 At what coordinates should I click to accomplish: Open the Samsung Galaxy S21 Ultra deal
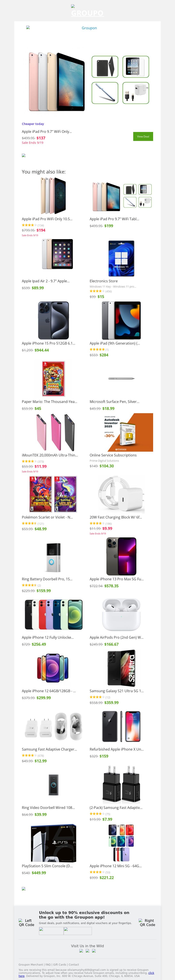[x=117, y=691]
